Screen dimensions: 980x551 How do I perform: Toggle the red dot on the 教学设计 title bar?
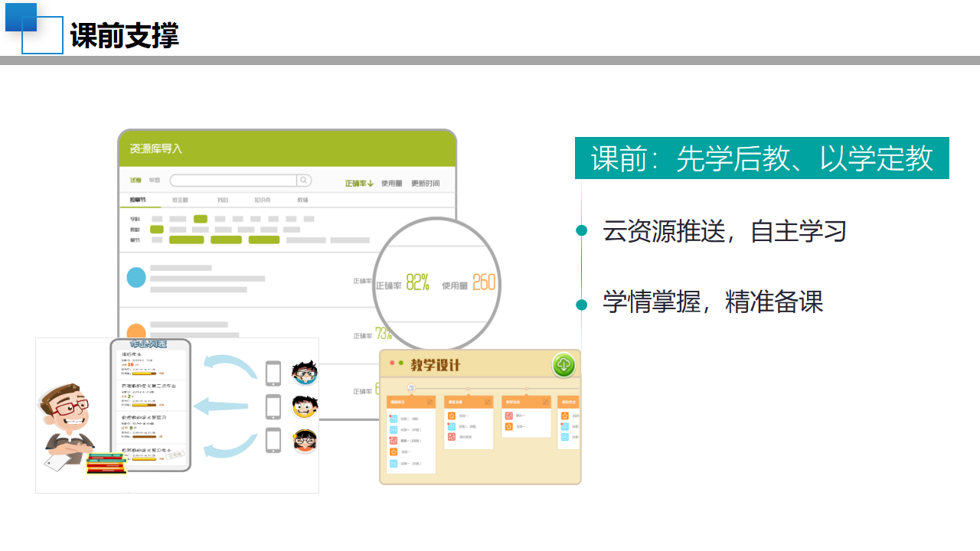392,362
